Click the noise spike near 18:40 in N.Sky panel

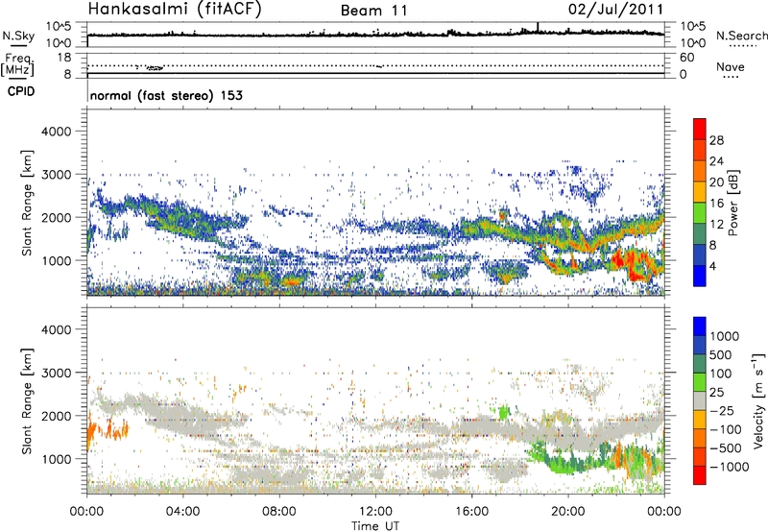coord(538,27)
